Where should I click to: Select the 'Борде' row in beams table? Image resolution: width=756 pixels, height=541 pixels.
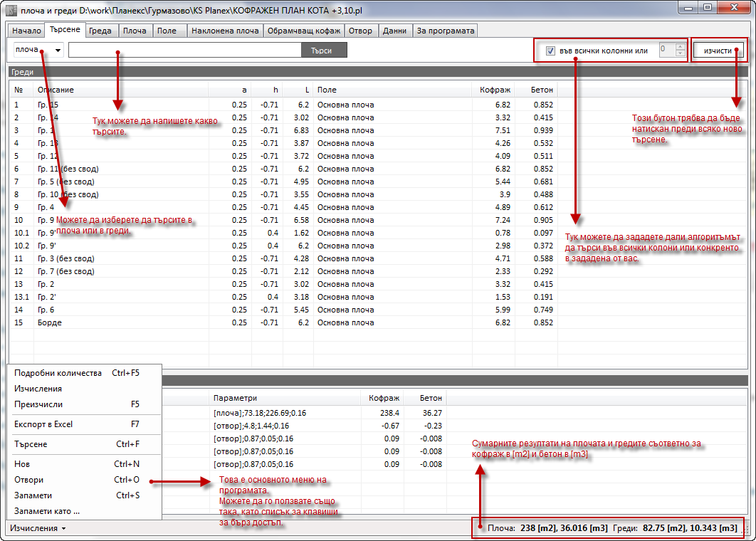click(x=50, y=322)
